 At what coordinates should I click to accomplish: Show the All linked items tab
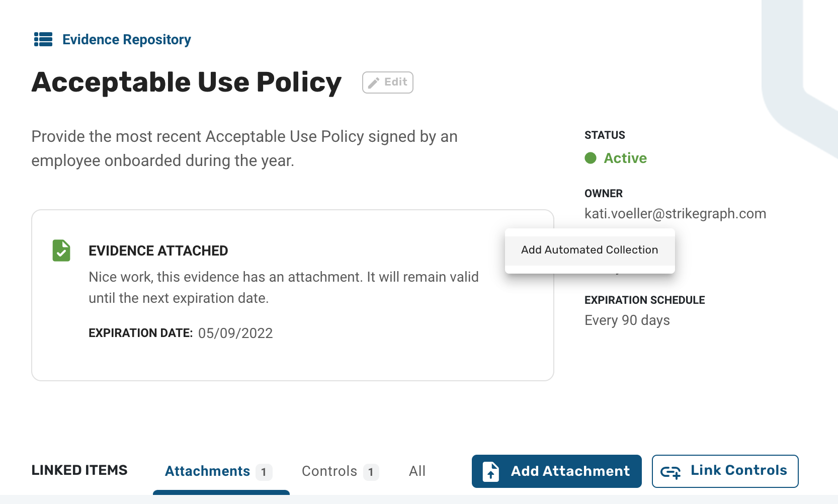pos(417,471)
